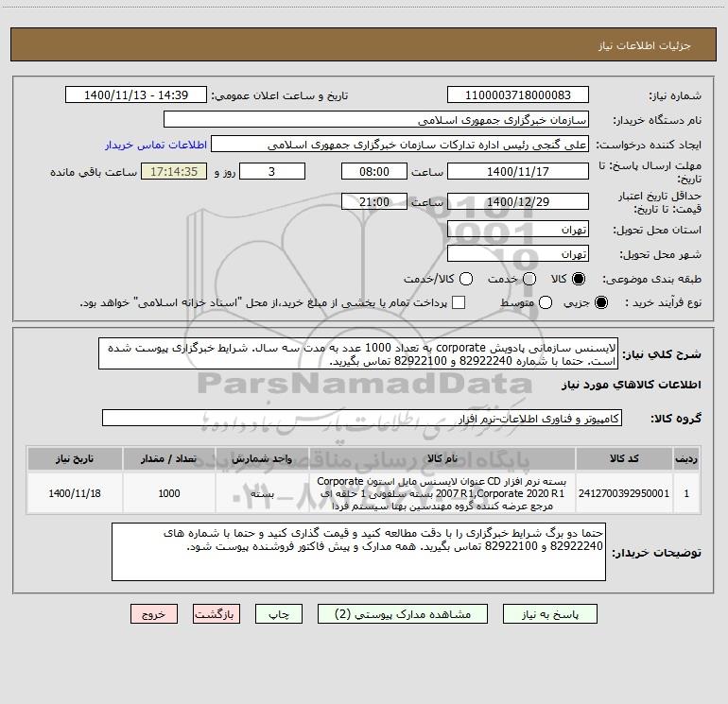The width and height of the screenshot is (728, 704).
Task: Click the goods group field کامپیوتر و فناوری اطلاعات
Action: click(362, 418)
